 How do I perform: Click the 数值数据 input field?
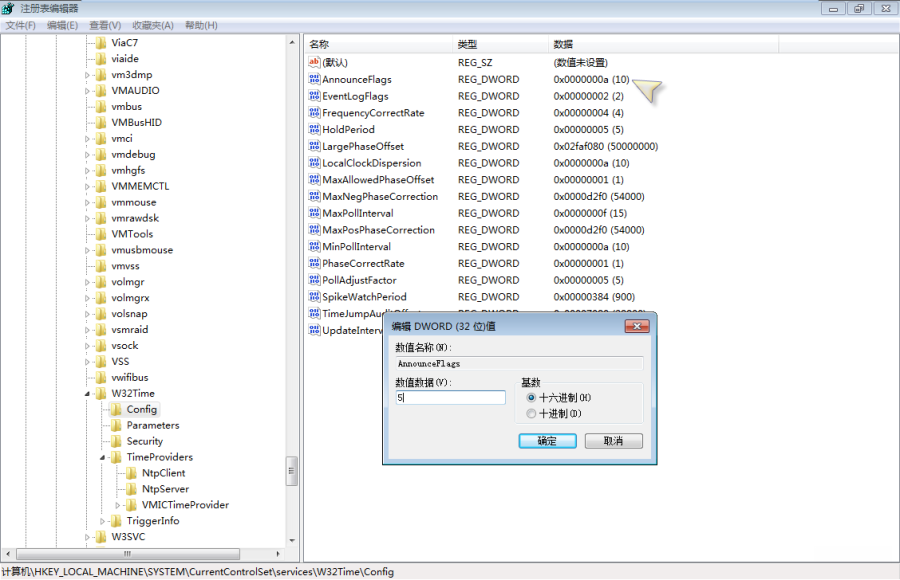(450, 398)
